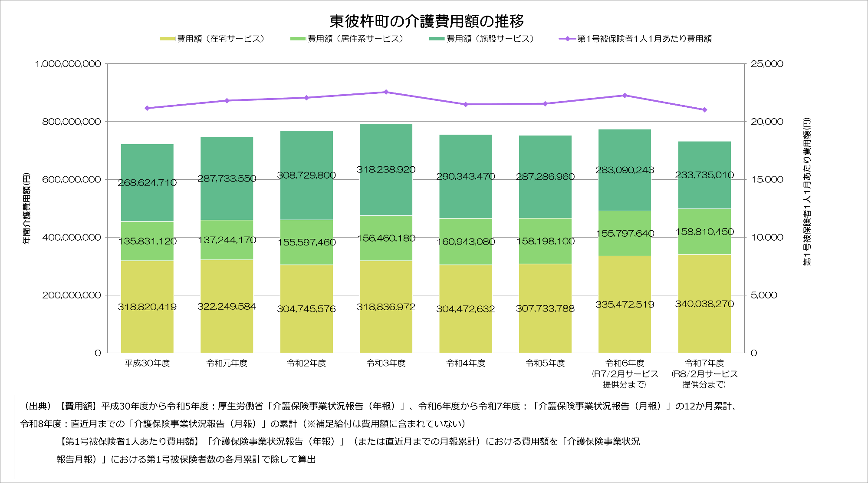Viewport: 868px width, 483px height.
Task: Click data label 155,597,460
Action: tap(306, 242)
